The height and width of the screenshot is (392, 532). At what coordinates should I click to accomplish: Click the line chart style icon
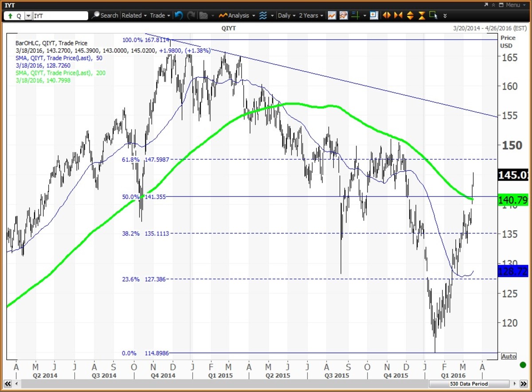(332, 16)
